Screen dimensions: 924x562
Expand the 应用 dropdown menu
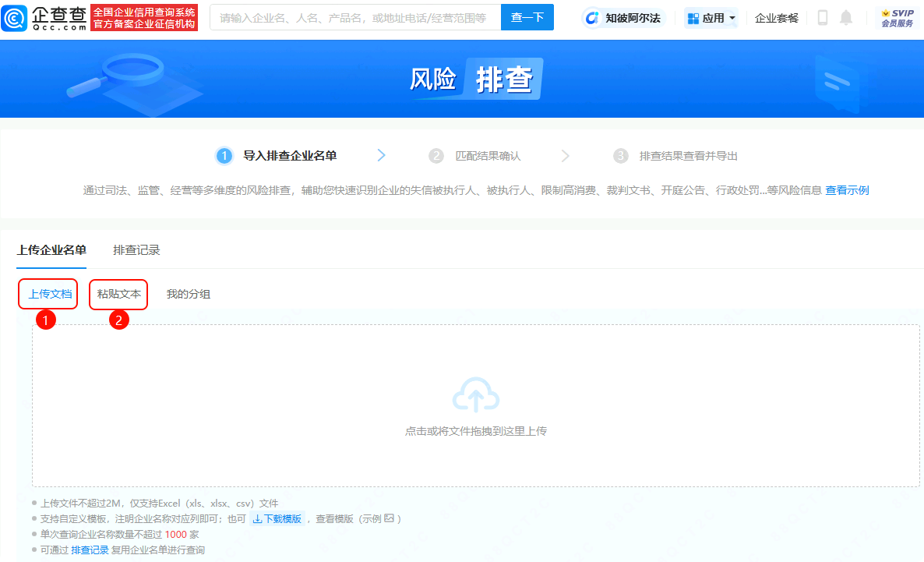click(711, 18)
